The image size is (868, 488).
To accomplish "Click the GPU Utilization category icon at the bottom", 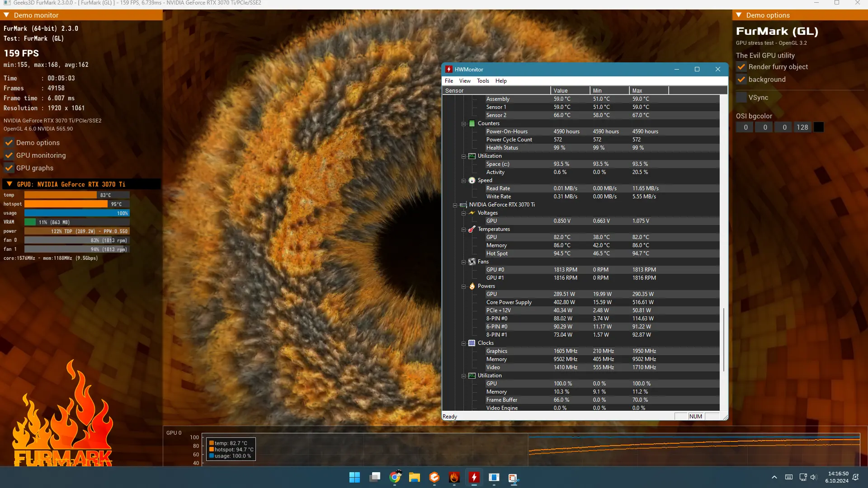I will (x=472, y=375).
